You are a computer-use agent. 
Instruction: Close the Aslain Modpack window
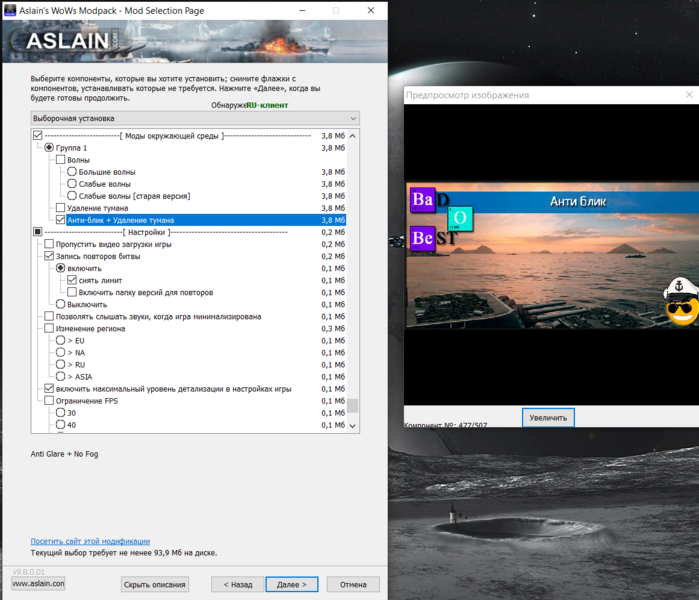tap(370, 10)
